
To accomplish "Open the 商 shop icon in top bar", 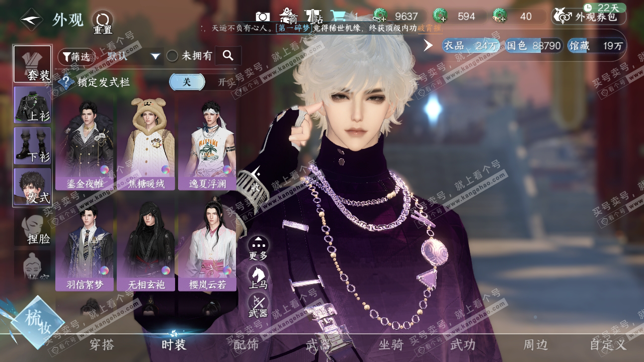I will tap(288, 16).
